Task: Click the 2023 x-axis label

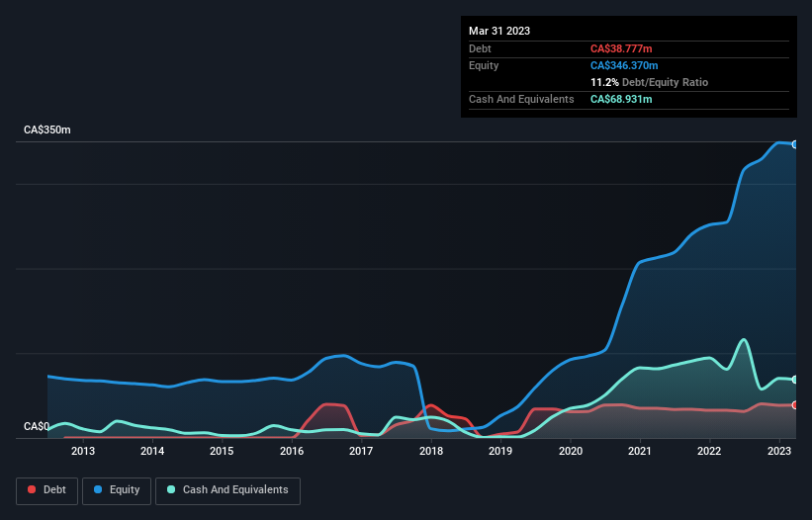Action: coord(778,451)
